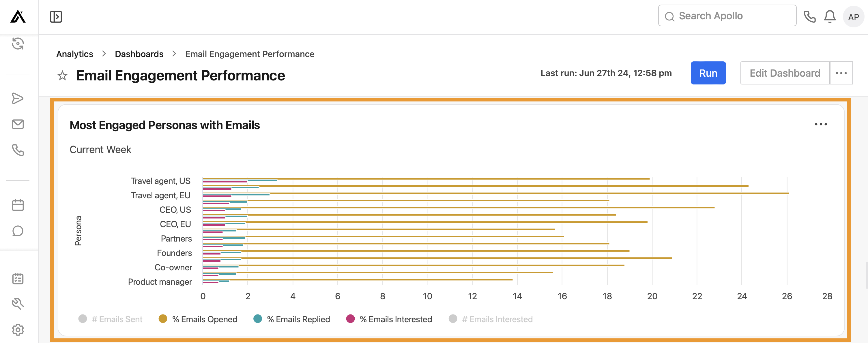Toggle % Emails Opened legend series

pos(198,319)
